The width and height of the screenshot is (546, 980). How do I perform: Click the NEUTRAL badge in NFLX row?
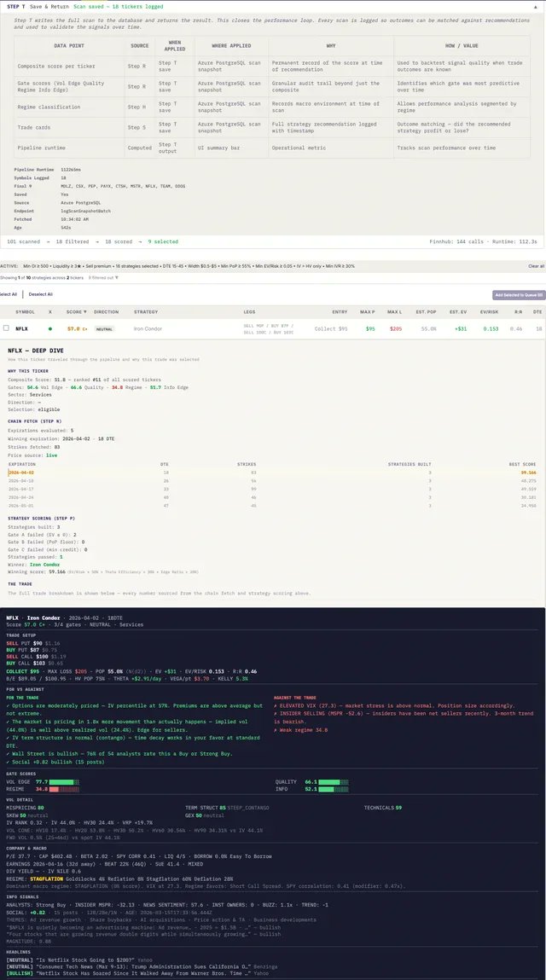pos(104,328)
